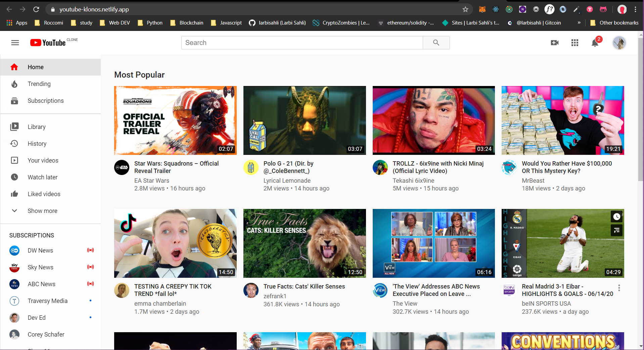
Task: Open the Blockchain bookmark folder
Action: [187, 23]
